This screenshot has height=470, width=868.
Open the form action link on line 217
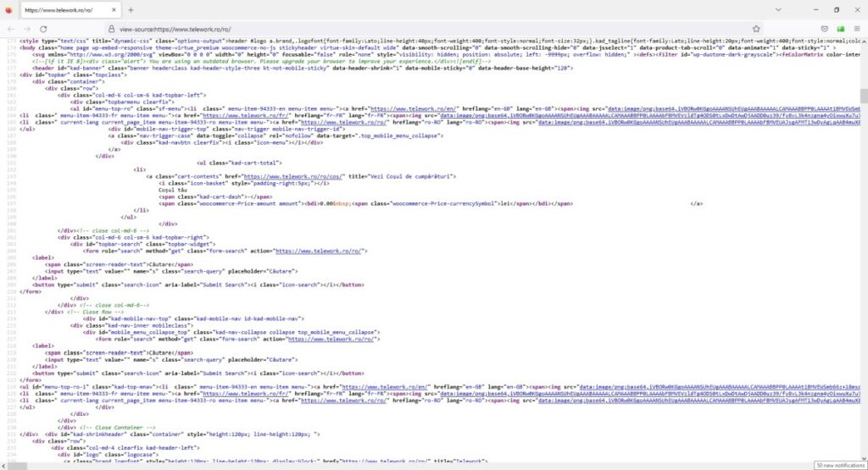tap(332, 339)
